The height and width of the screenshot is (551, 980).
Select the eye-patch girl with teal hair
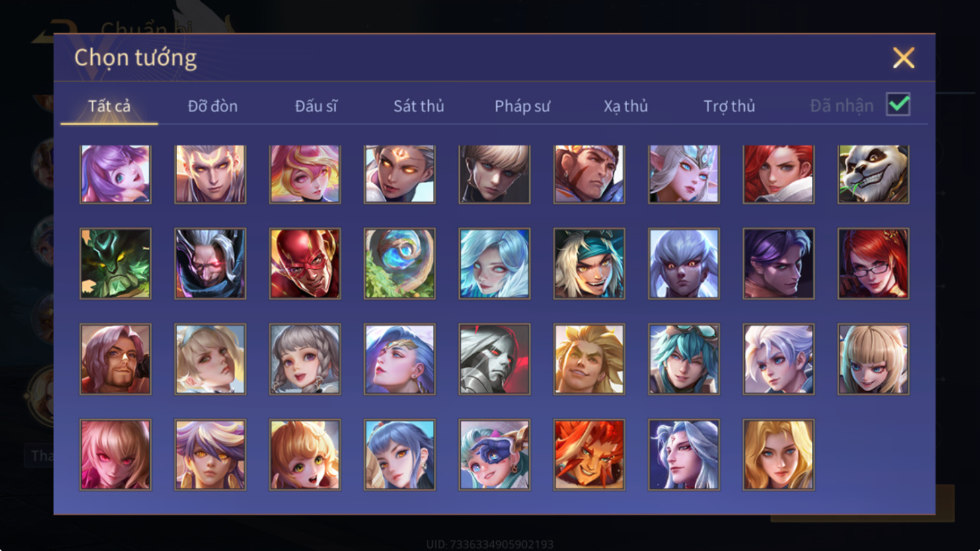coord(494,455)
